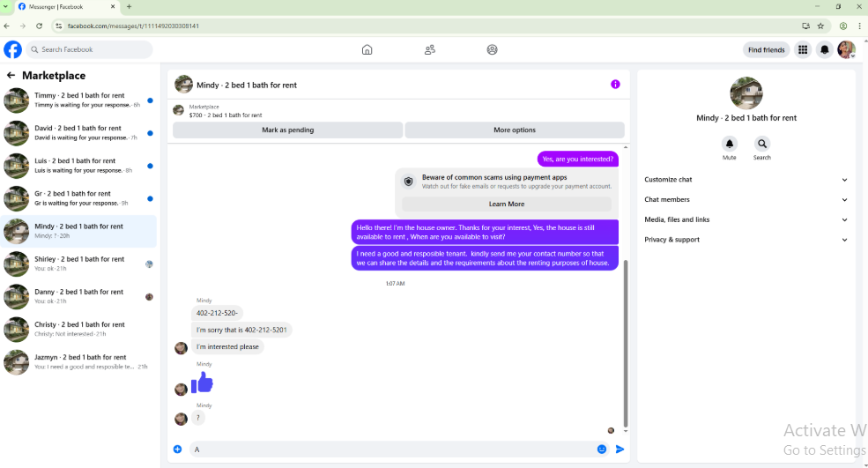Click Mindy's avatar next to thumbs-up message

181,390
